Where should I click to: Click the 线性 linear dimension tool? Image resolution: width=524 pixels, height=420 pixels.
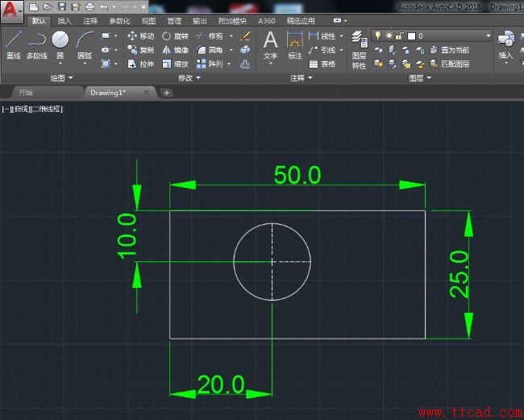coord(322,35)
